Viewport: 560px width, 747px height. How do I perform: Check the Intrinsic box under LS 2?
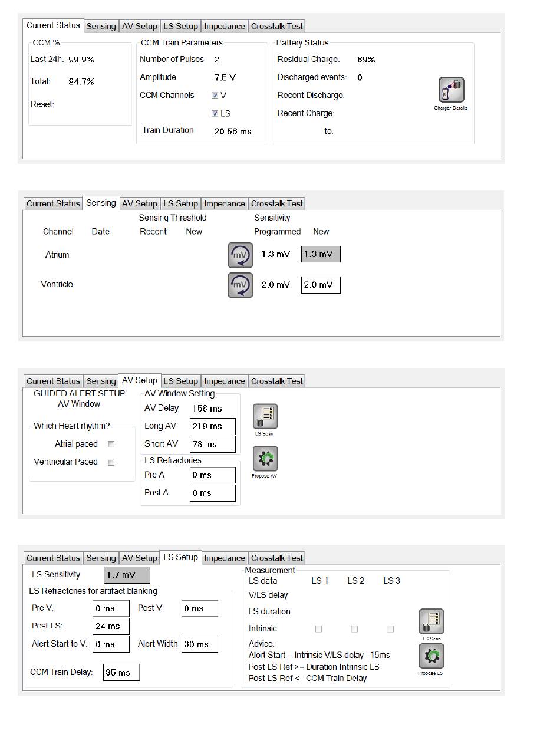click(x=354, y=629)
